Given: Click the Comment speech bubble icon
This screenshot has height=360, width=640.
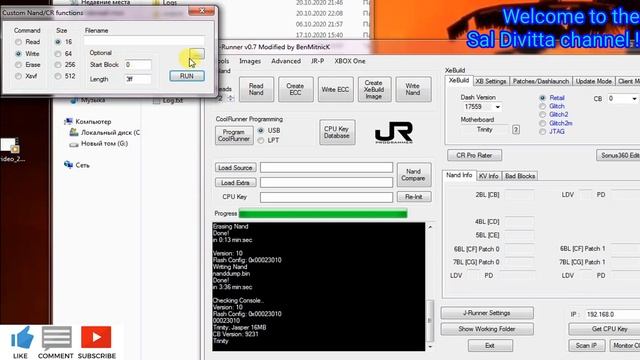Looking at the screenshot, I should point(56,338).
